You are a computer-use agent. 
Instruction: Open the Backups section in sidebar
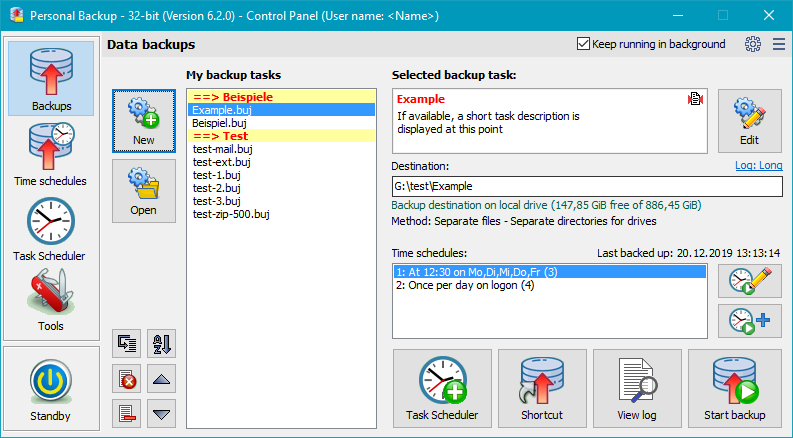pos(51,78)
